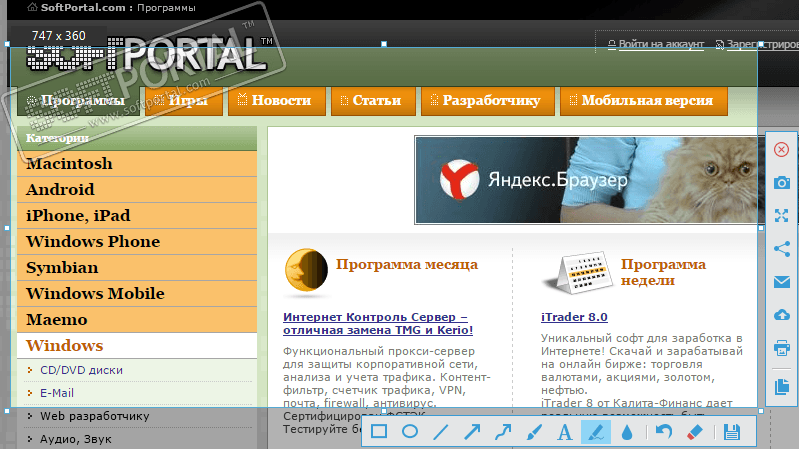Open the Статьи tab
Viewport: 799px width, 449px height.
[373, 101]
